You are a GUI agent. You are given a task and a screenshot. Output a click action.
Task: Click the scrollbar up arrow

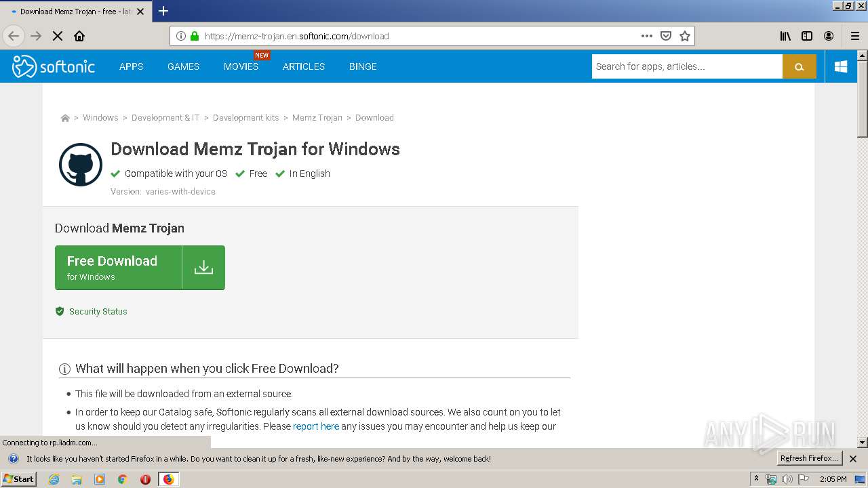point(863,55)
